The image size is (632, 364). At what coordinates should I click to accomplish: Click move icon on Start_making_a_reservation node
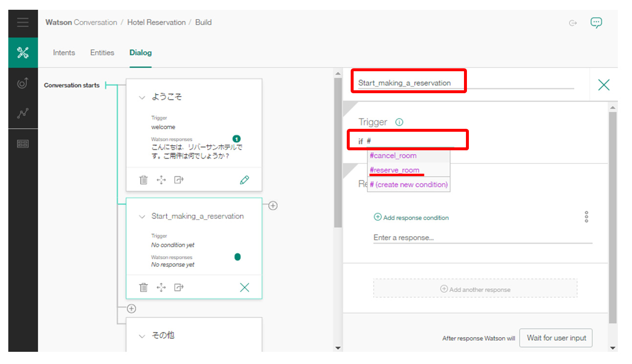161,287
